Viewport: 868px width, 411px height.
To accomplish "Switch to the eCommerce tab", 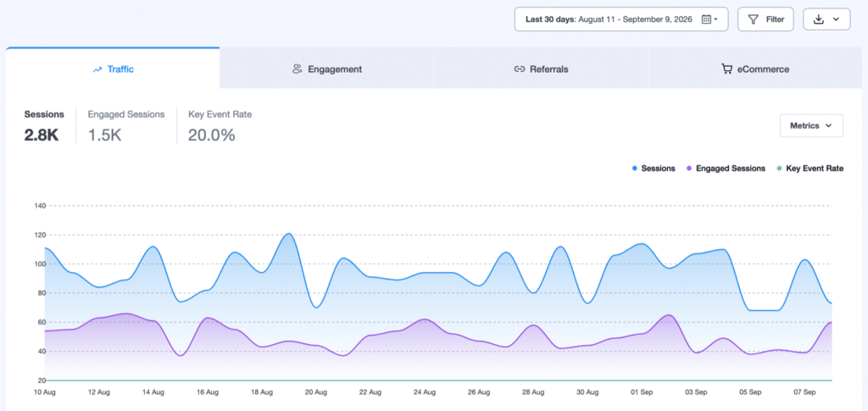I will [x=755, y=69].
